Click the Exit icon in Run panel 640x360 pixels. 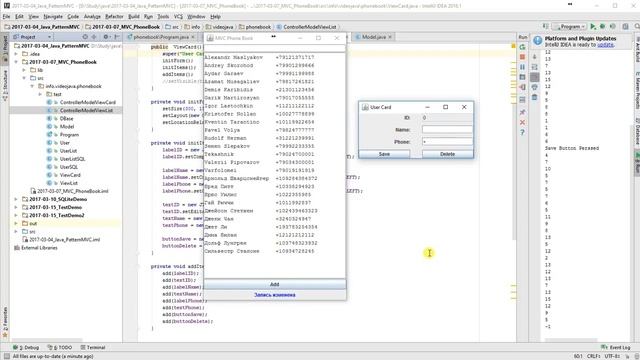[522, 87]
